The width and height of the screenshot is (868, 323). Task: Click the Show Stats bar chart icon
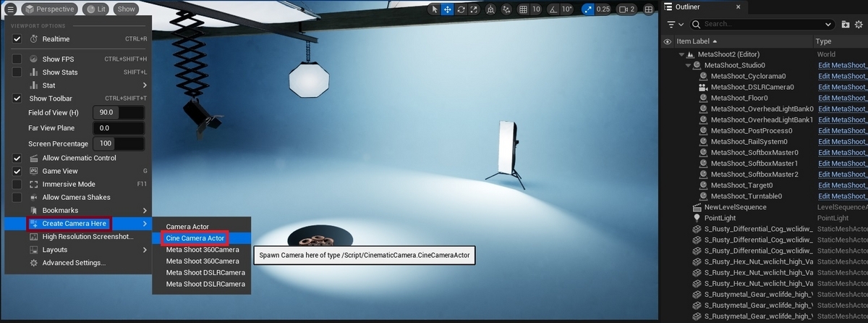click(33, 72)
